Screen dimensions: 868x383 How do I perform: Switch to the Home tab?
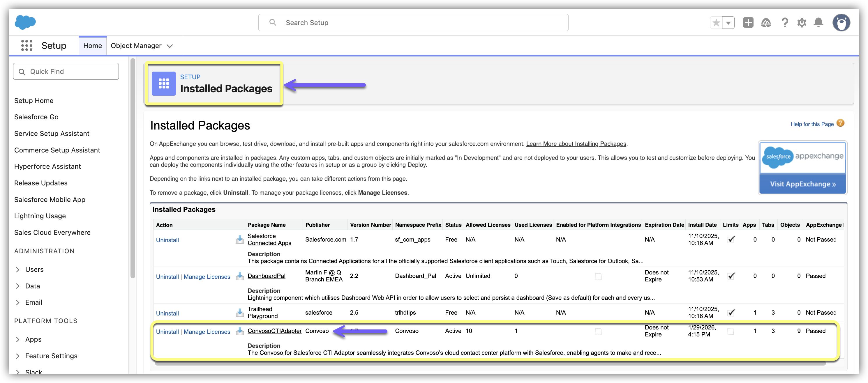93,46
